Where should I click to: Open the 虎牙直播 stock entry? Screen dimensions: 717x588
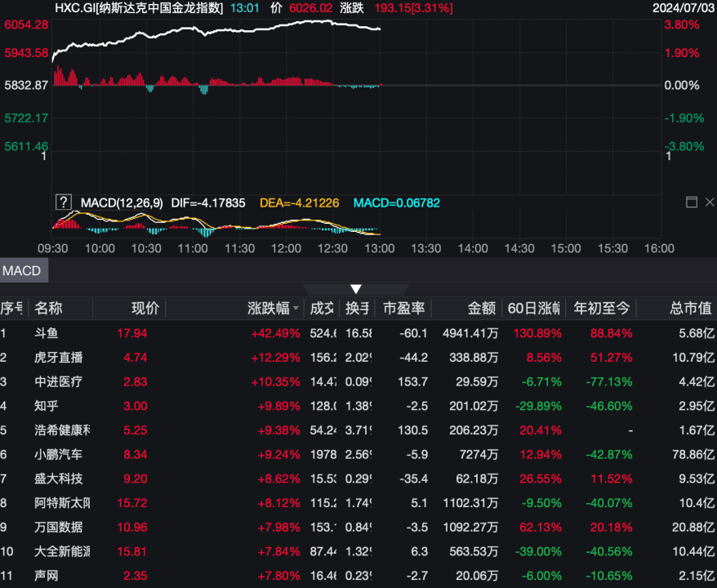point(58,357)
